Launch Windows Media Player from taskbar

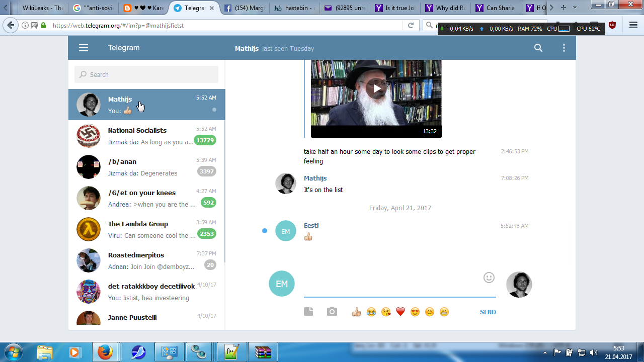[x=74, y=352]
